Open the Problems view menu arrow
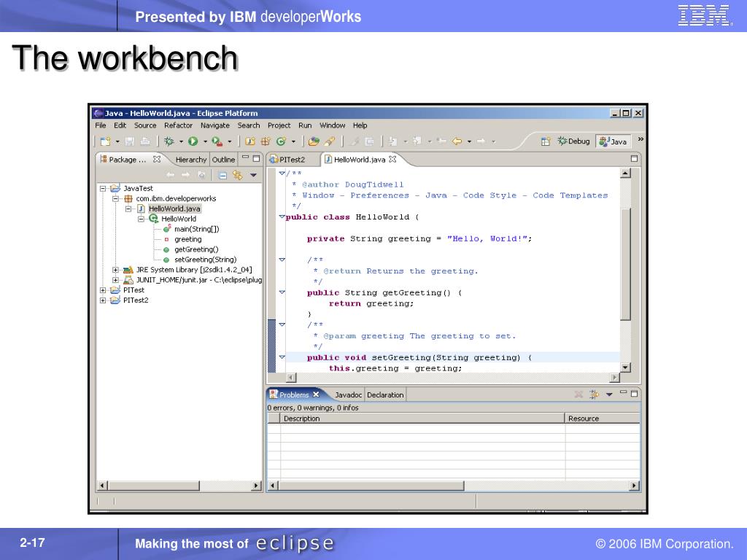Viewport: 747px width, 560px height. pyautogui.click(x=609, y=394)
